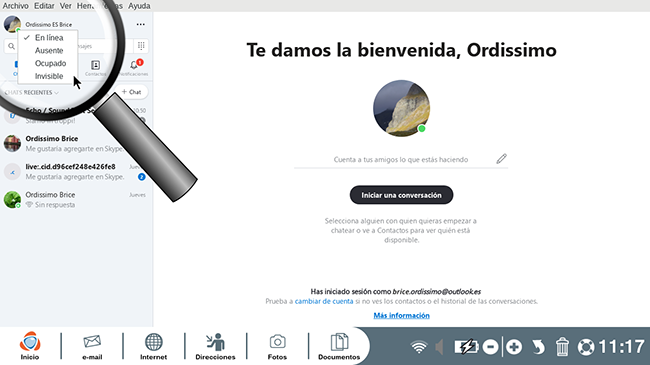Click the zoom out minus icon

click(490, 347)
